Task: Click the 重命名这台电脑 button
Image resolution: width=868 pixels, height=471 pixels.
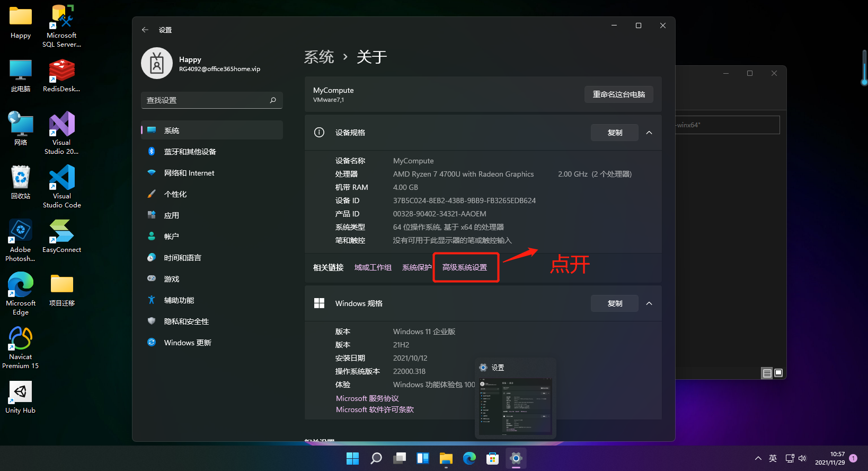Action: [x=619, y=94]
